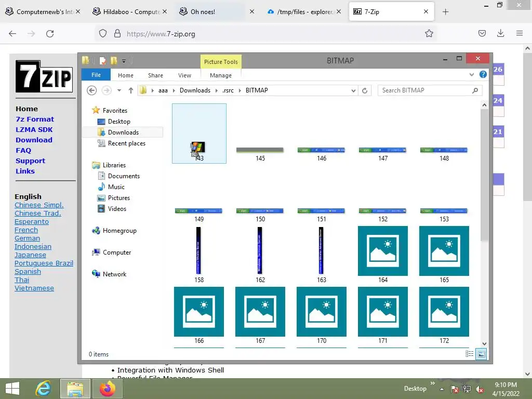
Task: Open the File ribbon tab in Explorer
Action: 96,75
